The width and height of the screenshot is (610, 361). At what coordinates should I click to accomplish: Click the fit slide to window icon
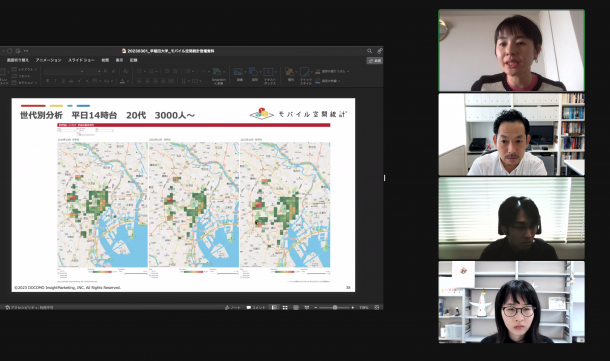pyautogui.click(x=377, y=307)
